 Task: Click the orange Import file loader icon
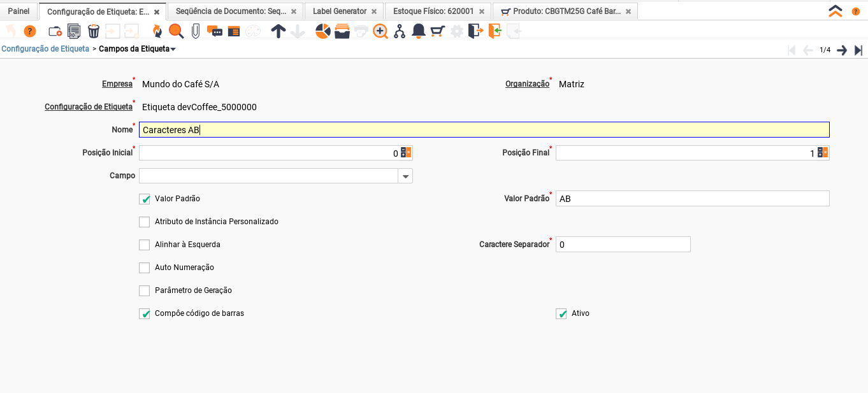(x=495, y=31)
